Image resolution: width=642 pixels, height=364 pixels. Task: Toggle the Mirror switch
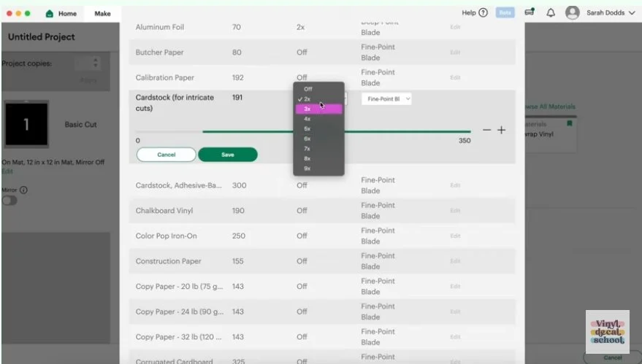[x=9, y=201]
